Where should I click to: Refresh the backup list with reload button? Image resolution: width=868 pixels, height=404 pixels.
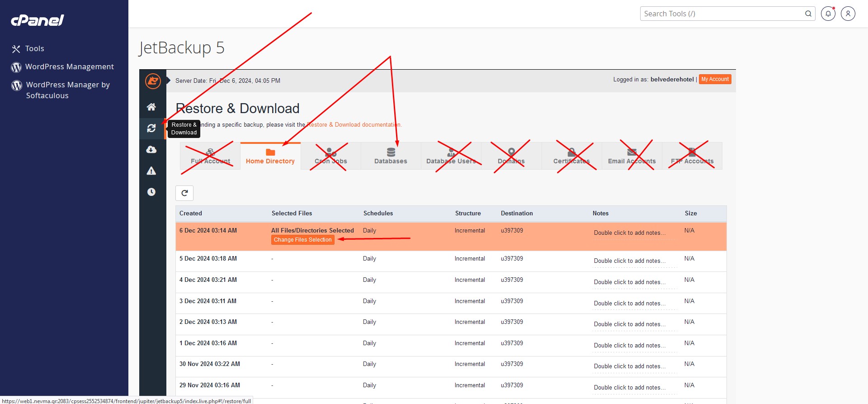pyautogui.click(x=184, y=193)
